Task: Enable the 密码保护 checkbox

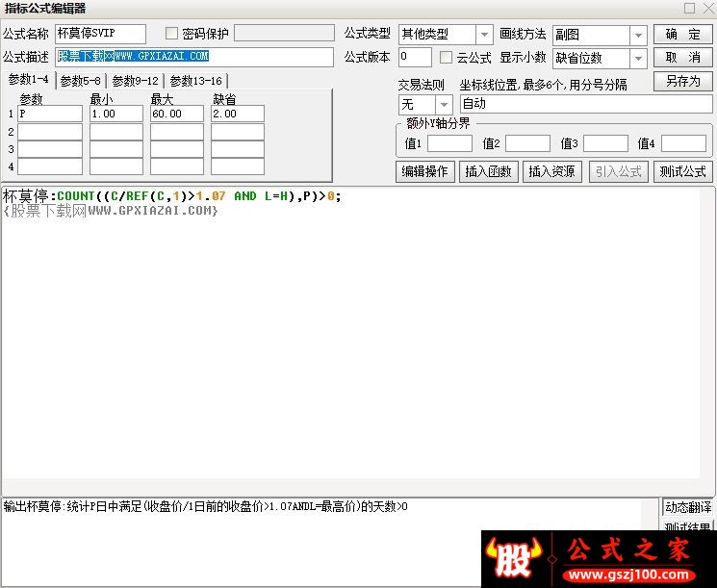Action: pos(172,35)
